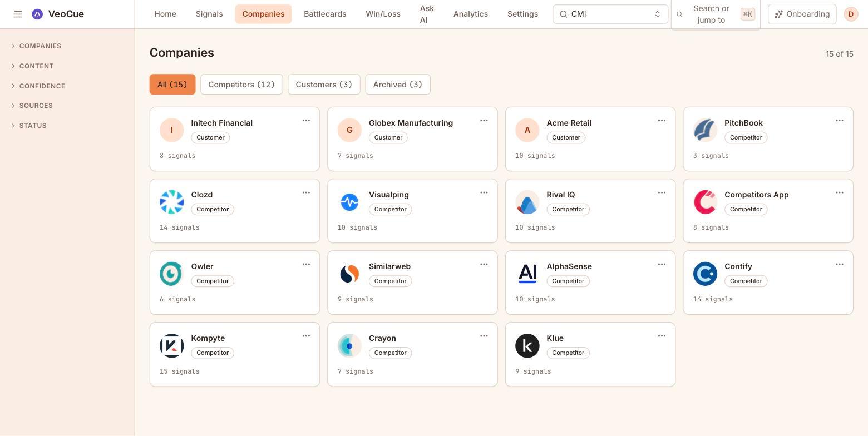This screenshot has height=436, width=868.
Task: Go to the Home tab
Action: (165, 14)
